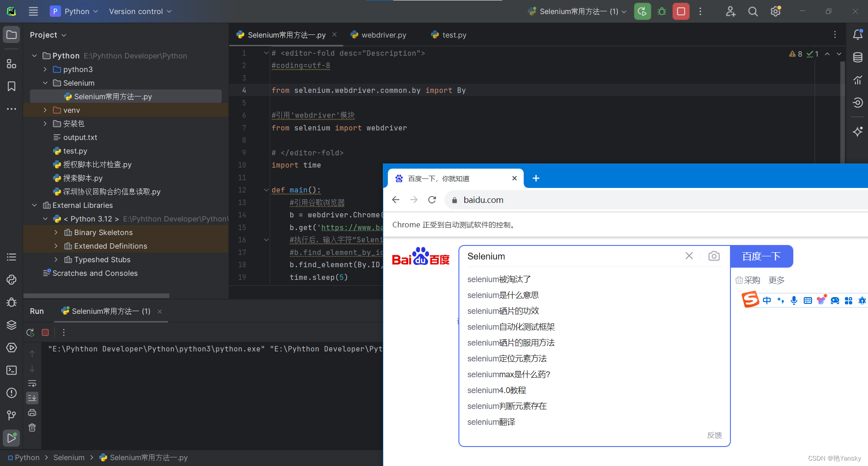Stop the running script from top toolbar
868x466 pixels.
pos(681,11)
